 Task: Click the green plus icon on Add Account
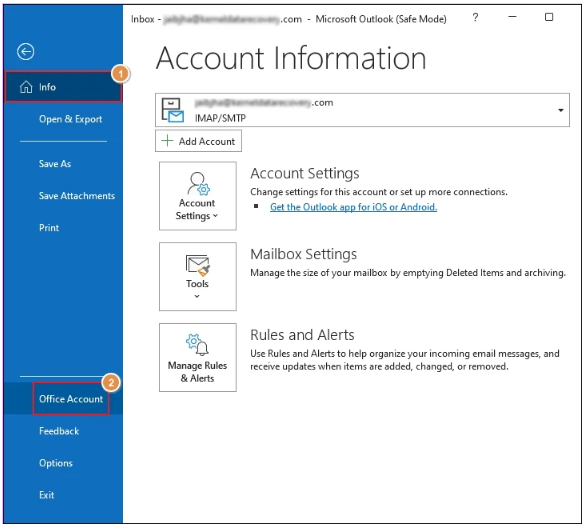point(167,141)
